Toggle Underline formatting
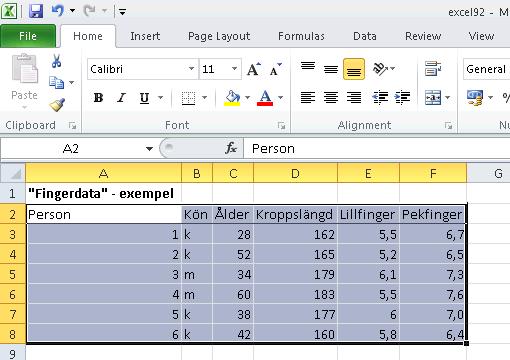This screenshot has height=360, width=510. point(144,98)
